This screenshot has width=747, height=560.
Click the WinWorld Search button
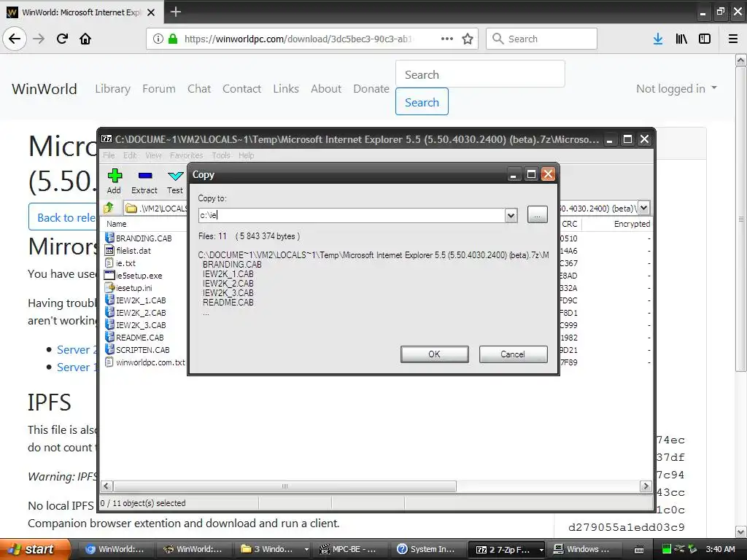coord(422,102)
